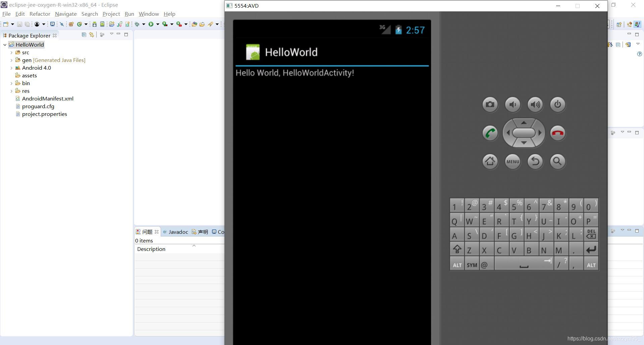Open the Run configurations dropdown arrow
The height and width of the screenshot is (345, 644).
point(158,24)
